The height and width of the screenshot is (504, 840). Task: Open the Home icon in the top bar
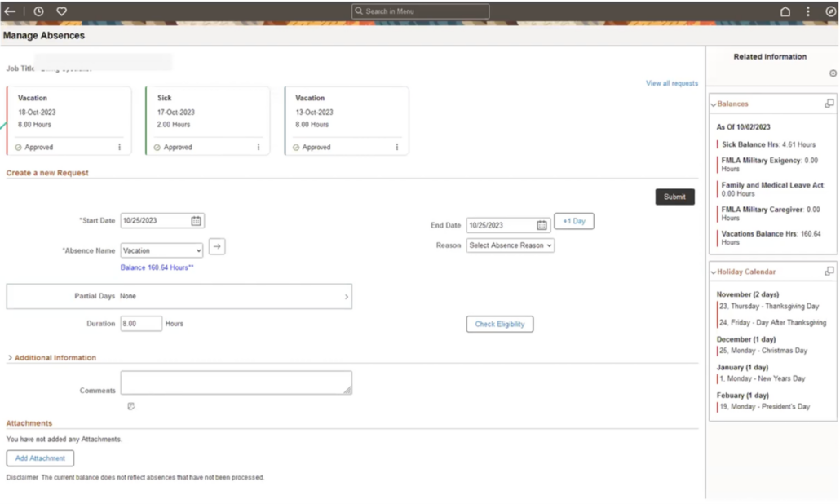pos(785,11)
